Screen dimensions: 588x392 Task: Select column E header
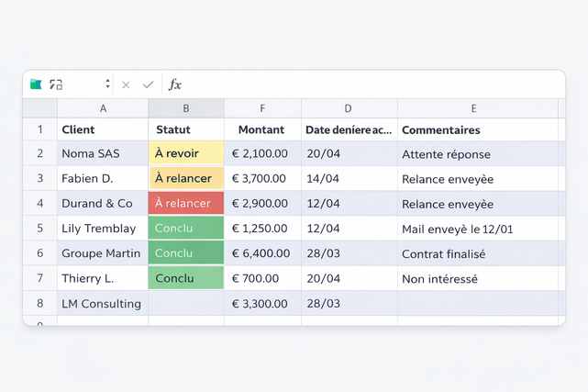(x=474, y=108)
